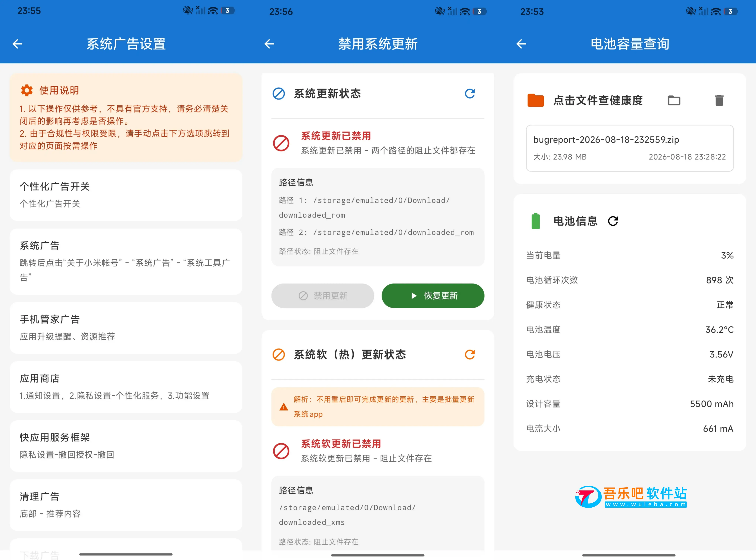This screenshot has width=756, height=560.
Task: Click the downloaded_xms path text
Action: point(347,515)
